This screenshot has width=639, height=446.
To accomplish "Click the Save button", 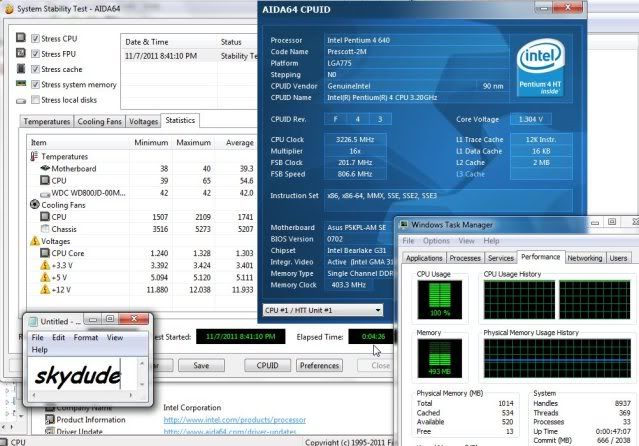I will point(201,366).
